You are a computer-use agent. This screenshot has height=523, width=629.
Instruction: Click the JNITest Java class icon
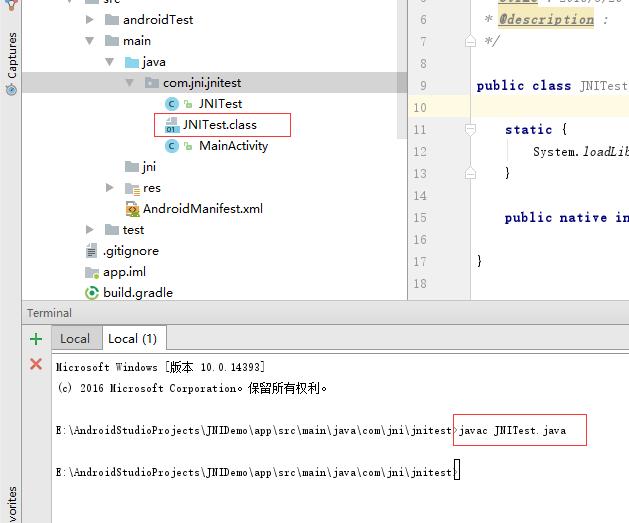point(172,104)
